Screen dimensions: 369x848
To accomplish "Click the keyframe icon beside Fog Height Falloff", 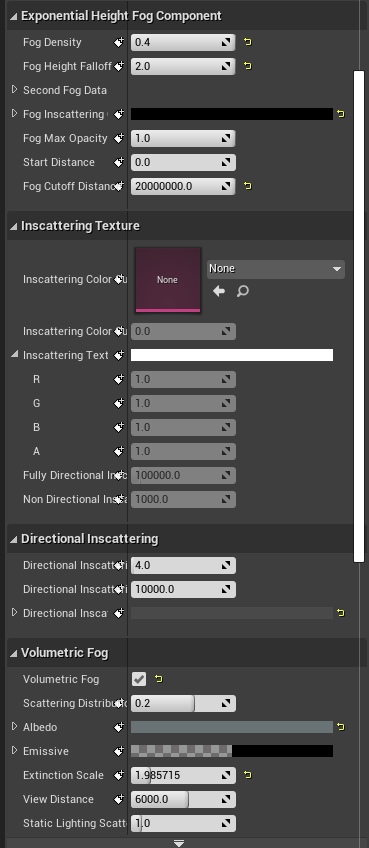I will tap(119, 66).
